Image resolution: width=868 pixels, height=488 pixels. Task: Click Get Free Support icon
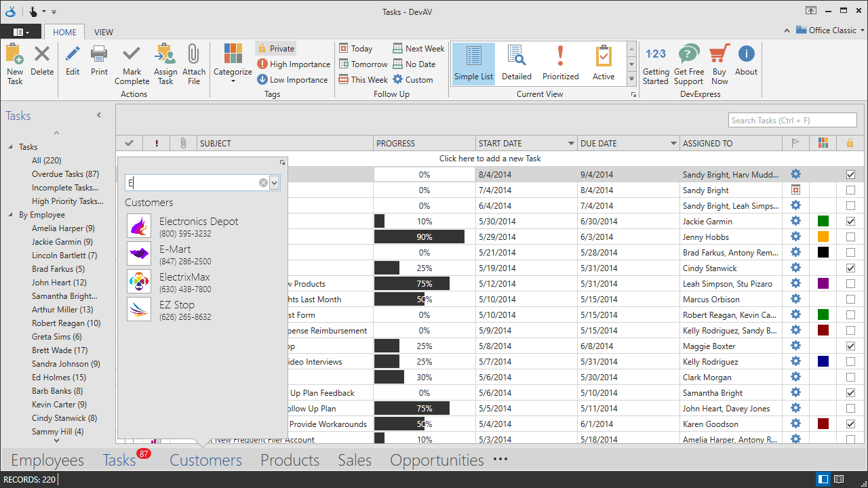(x=689, y=54)
